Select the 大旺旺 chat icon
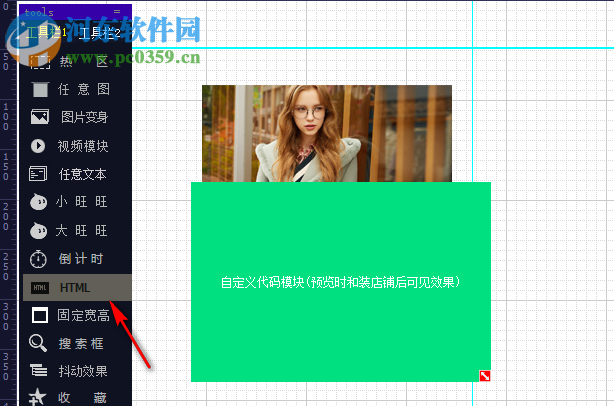Image resolution: width=614 pixels, height=406 pixels. [x=38, y=231]
